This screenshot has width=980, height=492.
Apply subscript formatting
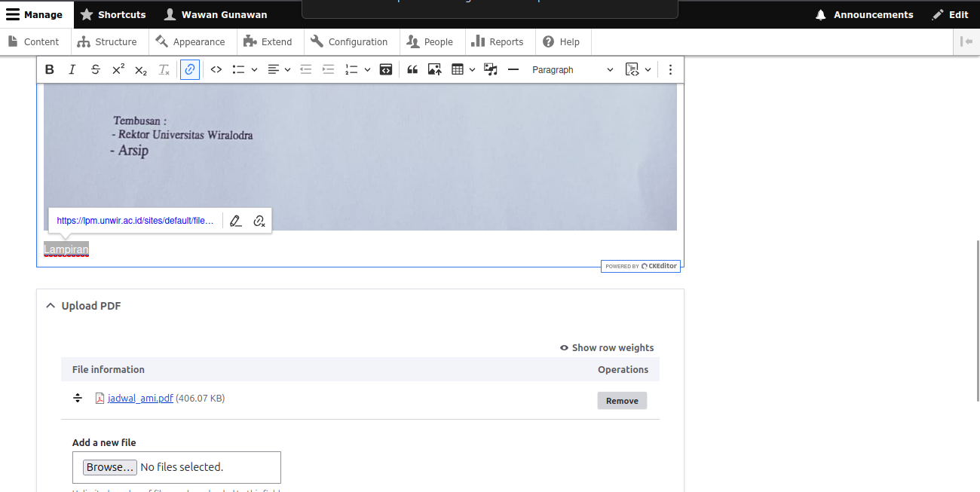[x=141, y=70]
